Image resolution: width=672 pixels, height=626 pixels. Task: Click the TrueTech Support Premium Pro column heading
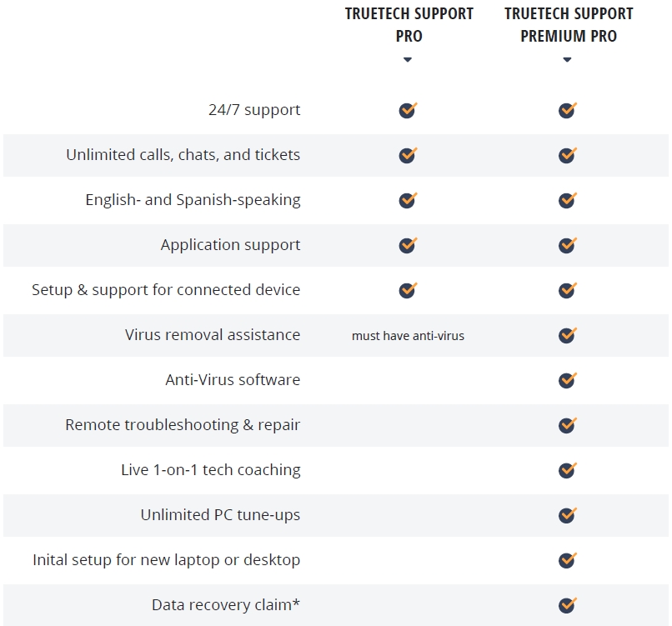569,25
